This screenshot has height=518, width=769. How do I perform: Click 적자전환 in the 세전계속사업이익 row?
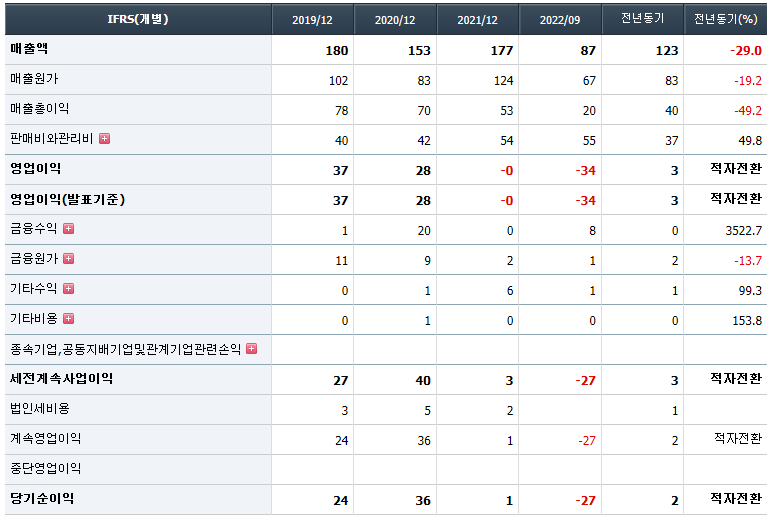tap(736, 379)
